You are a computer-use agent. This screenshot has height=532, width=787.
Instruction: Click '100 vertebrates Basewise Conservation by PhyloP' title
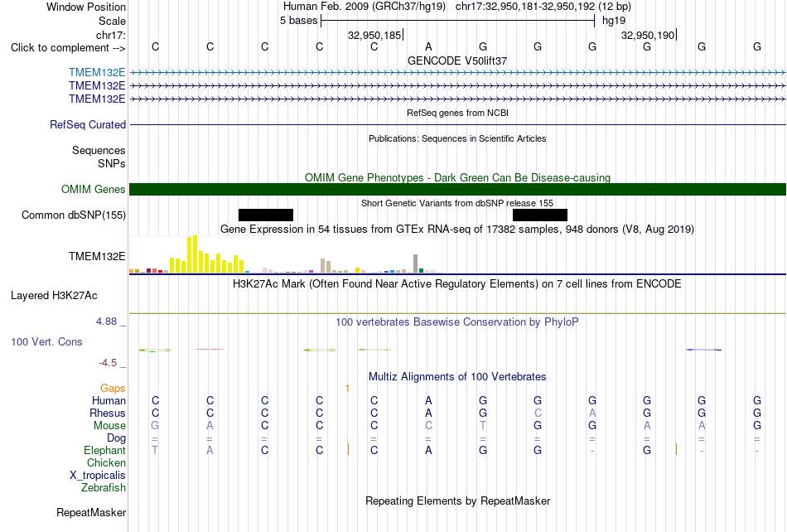457,322
